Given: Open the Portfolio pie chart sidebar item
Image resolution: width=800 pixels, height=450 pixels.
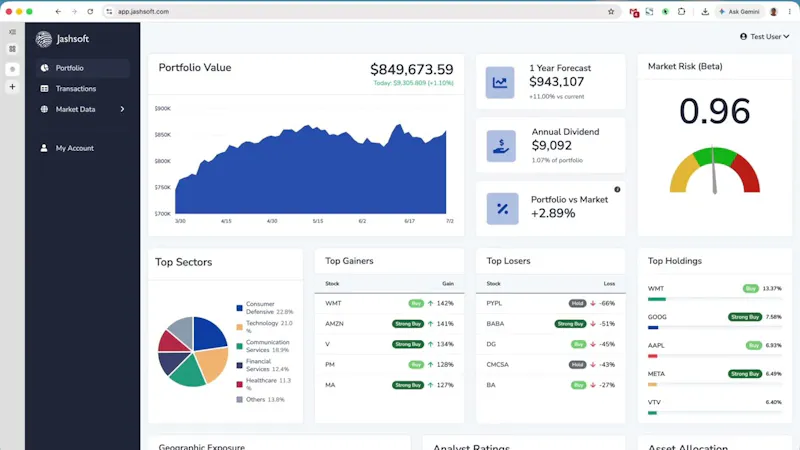Looking at the screenshot, I should point(82,68).
